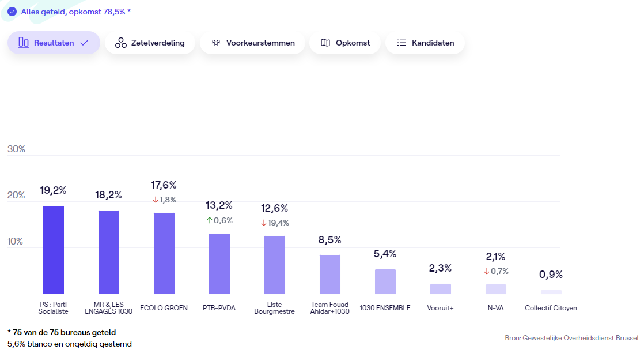Viewport: 644px width, 357px height.
Task: Click the circles icon for Zetelverdeling
Action: point(121,43)
